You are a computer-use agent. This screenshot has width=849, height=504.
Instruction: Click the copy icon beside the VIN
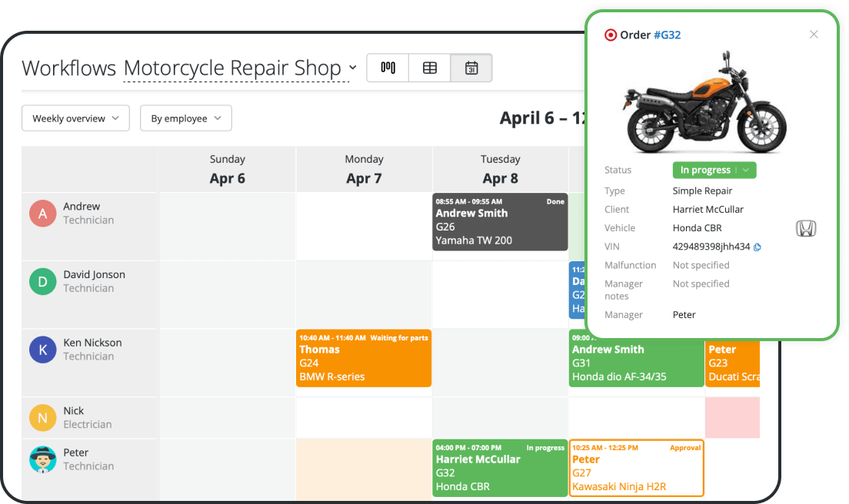756,247
